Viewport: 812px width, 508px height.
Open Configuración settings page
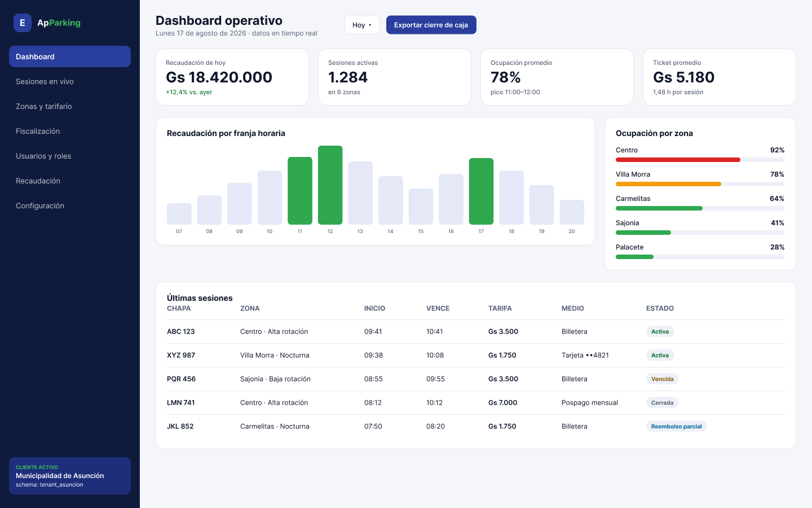point(70,205)
